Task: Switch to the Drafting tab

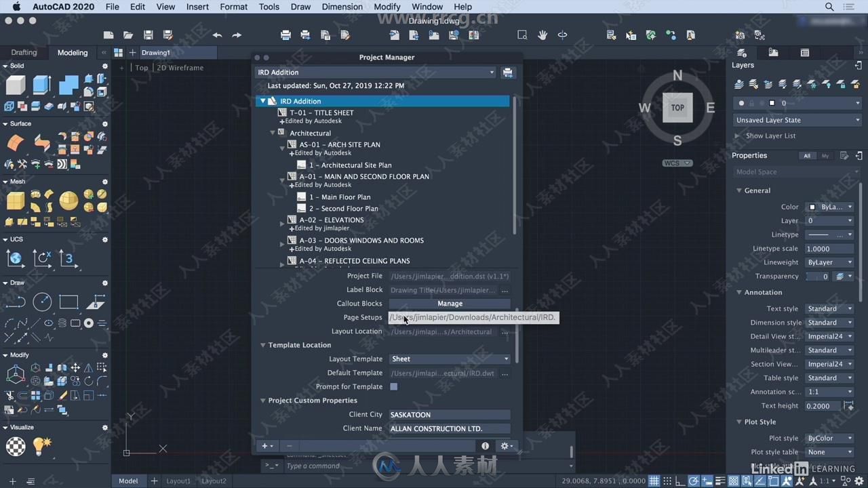Action: (24, 52)
